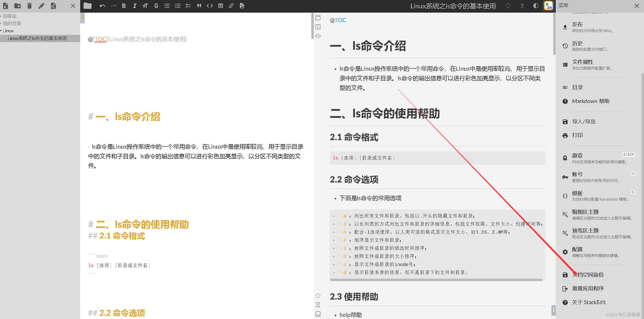Click the publish upload icon in the title bar
Screen dimensions: 644x319
click(x=522, y=6)
